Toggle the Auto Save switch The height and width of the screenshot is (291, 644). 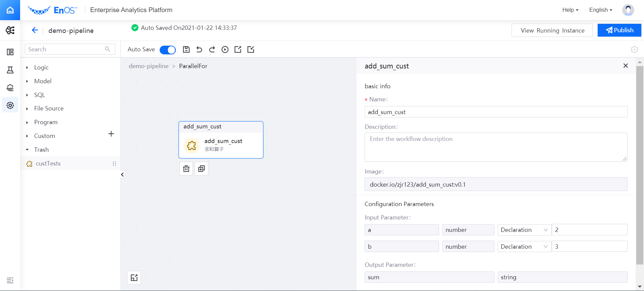pos(168,50)
